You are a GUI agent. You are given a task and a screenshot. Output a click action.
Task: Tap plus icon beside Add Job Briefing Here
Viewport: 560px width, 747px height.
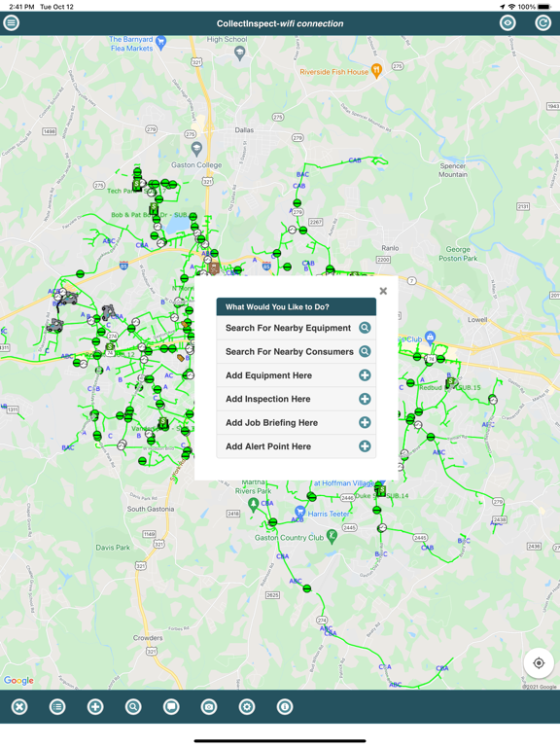pyautogui.click(x=365, y=422)
